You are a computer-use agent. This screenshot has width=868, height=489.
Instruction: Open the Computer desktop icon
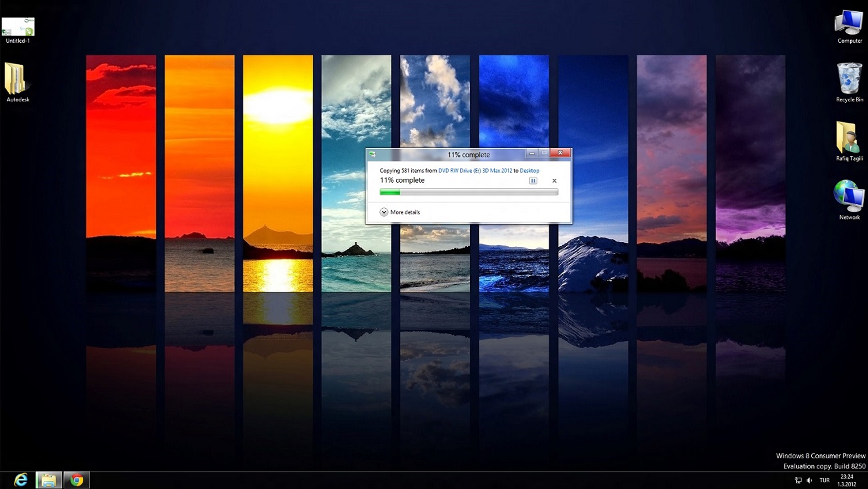click(849, 27)
